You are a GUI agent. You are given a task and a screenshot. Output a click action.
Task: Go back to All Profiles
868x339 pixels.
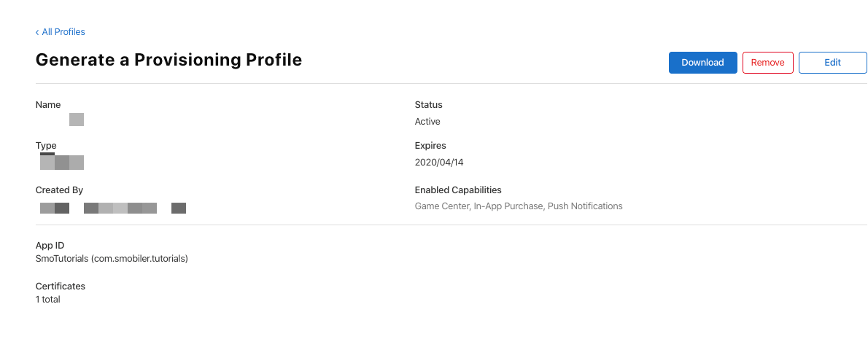coord(61,32)
